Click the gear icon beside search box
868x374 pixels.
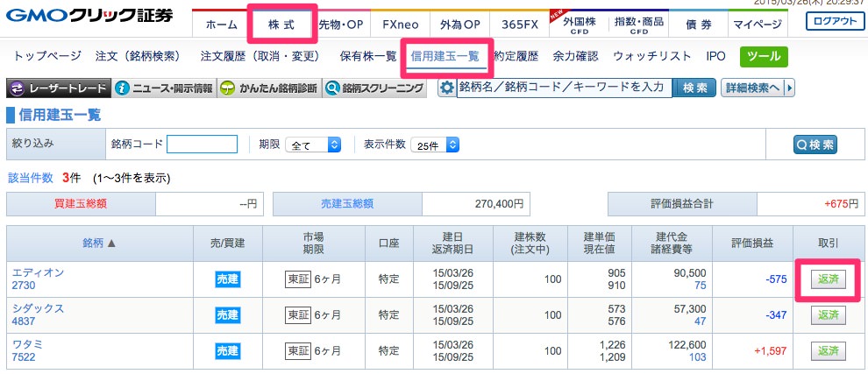(447, 88)
